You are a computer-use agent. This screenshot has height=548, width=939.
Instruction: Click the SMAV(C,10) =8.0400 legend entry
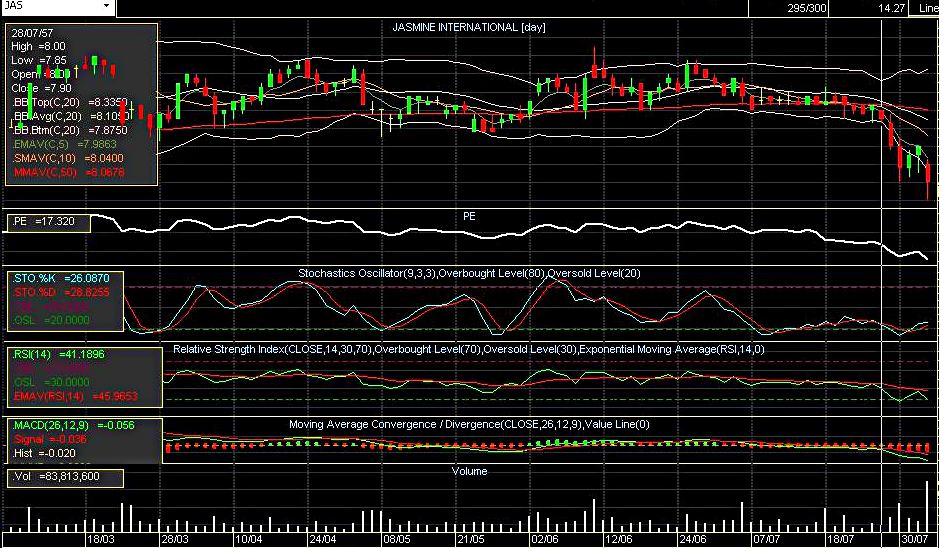pos(68,158)
